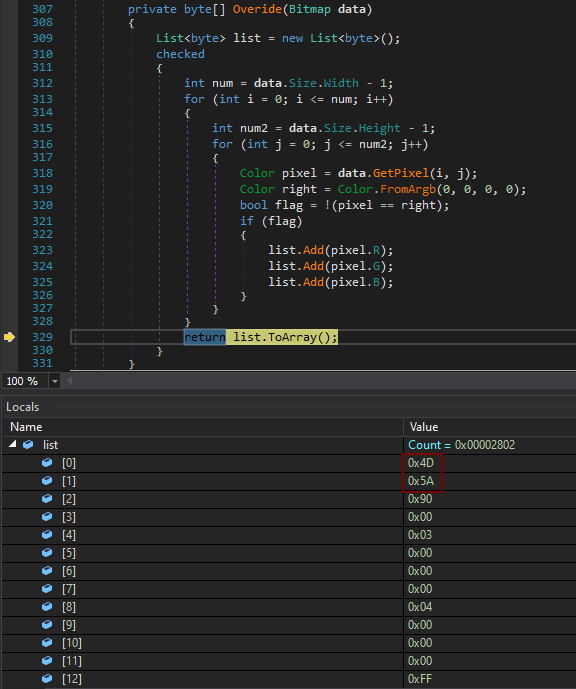
Task: Click the highlighted return keyword on line 329
Action: [x=205, y=337]
